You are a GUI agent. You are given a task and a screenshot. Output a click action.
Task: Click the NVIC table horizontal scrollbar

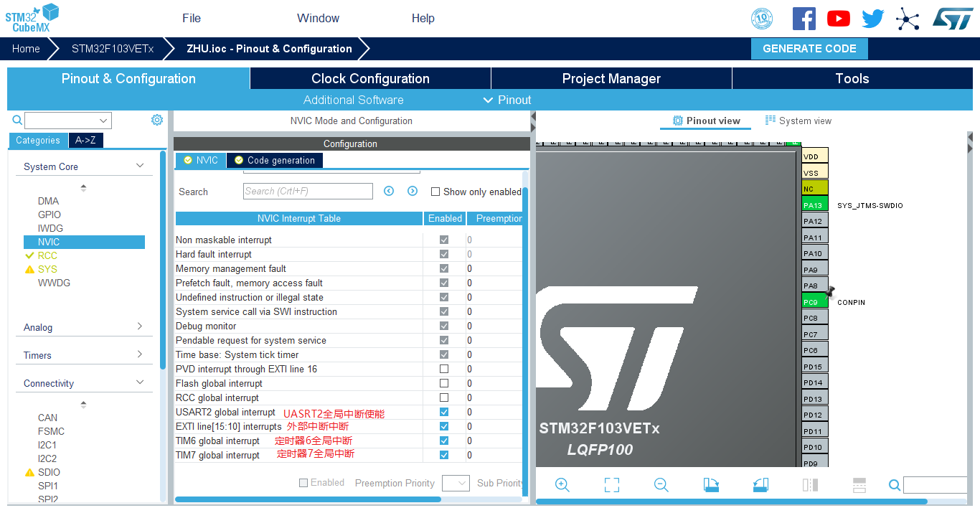coord(308,499)
